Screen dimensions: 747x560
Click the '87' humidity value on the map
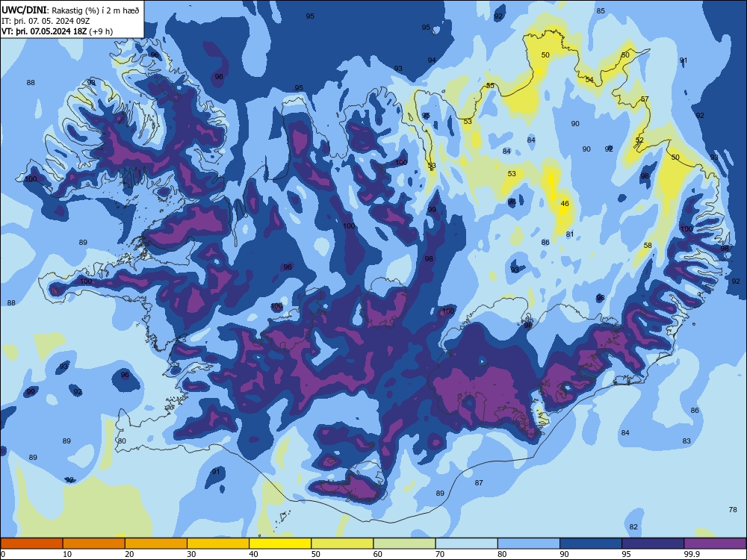479,483
